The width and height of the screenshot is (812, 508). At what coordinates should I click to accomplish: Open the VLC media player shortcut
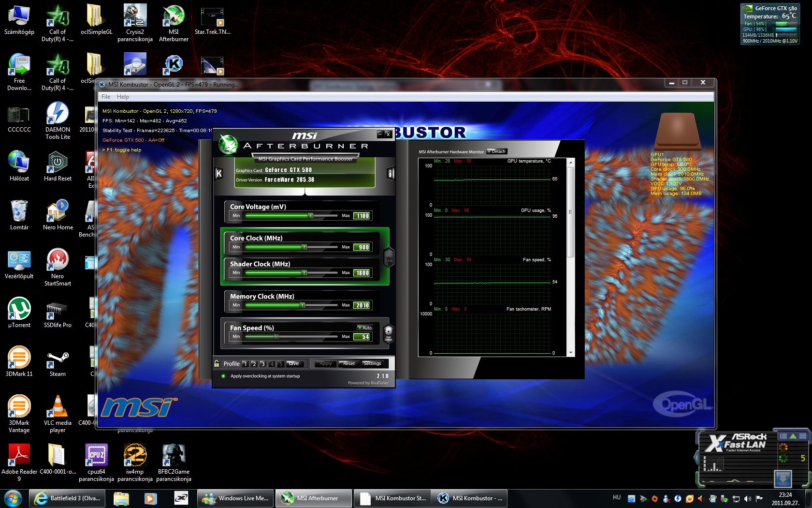pos(58,414)
